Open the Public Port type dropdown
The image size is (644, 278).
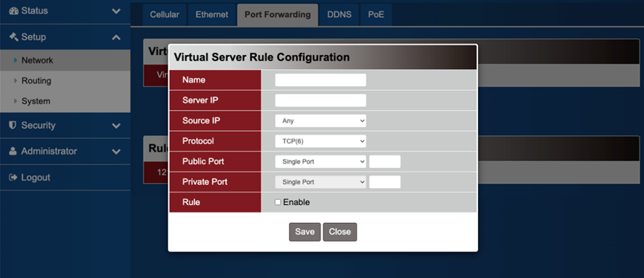coord(320,161)
